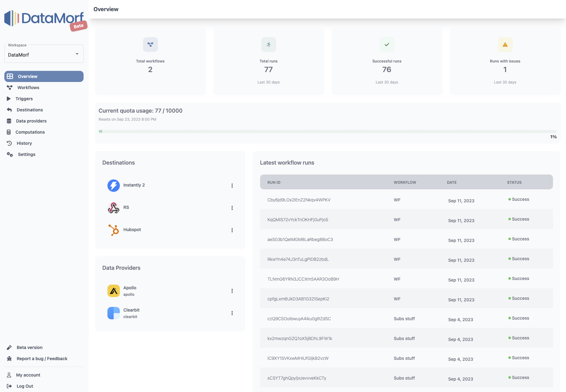Click the Runs with issues warning icon

point(505,45)
